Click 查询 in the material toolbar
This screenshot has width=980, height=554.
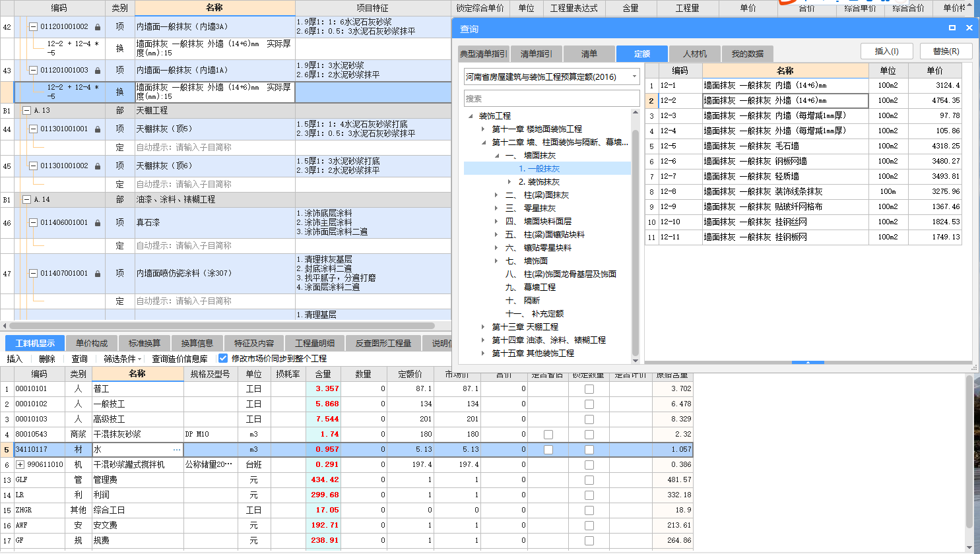(x=80, y=359)
